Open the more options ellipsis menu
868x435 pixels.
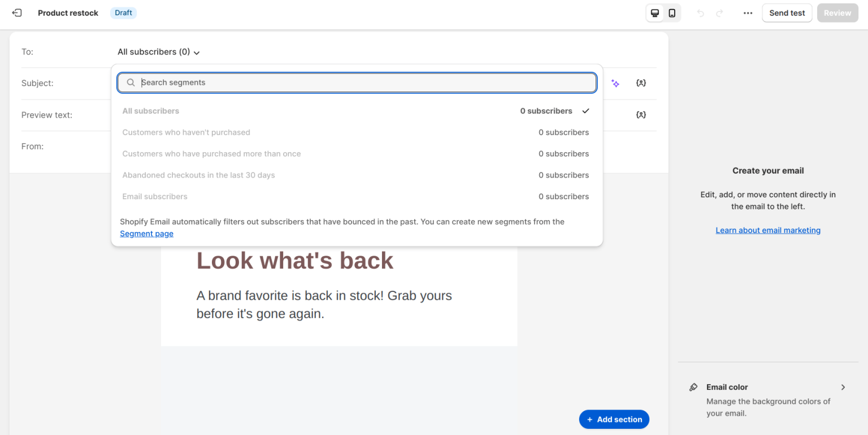point(748,12)
